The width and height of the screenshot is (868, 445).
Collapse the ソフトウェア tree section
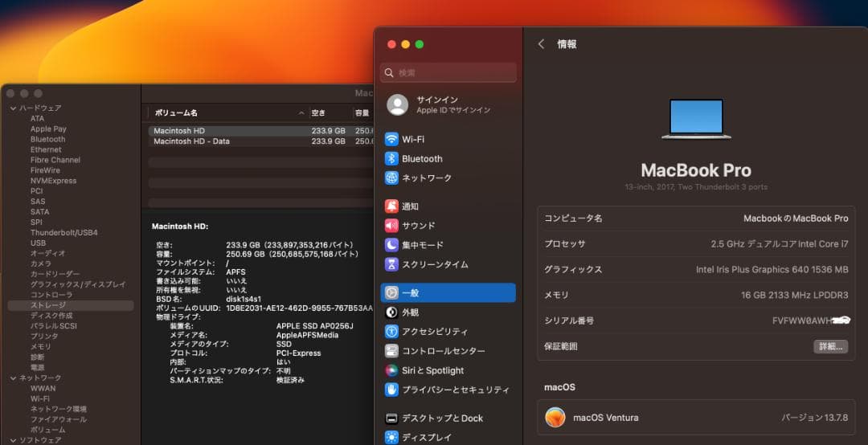(x=14, y=440)
